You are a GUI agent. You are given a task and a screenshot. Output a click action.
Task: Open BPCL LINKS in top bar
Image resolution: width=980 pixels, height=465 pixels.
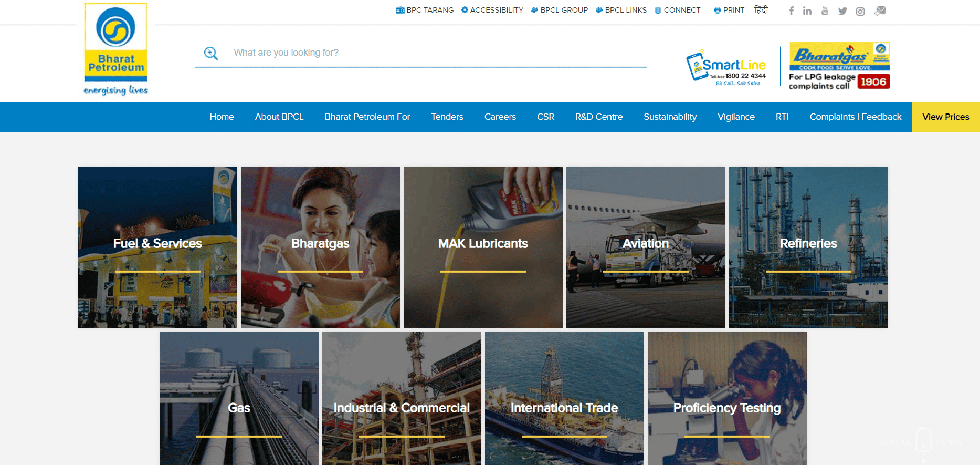[x=621, y=10]
